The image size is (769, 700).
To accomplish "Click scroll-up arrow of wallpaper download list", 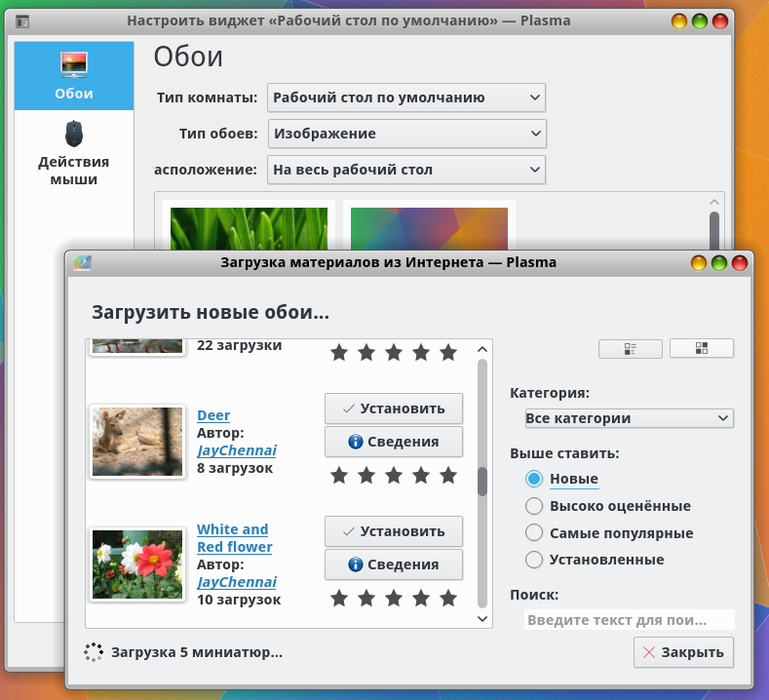I will coord(482,349).
